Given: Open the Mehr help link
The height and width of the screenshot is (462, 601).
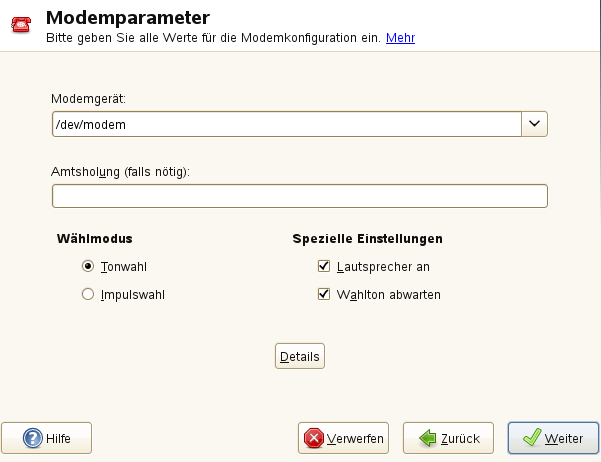Looking at the screenshot, I should 400,38.
